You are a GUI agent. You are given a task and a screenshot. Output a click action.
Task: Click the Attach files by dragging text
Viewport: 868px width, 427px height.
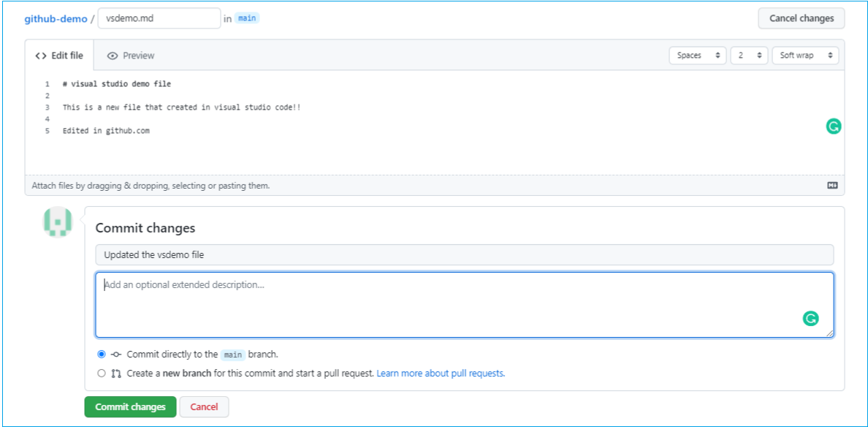point(151,186)
